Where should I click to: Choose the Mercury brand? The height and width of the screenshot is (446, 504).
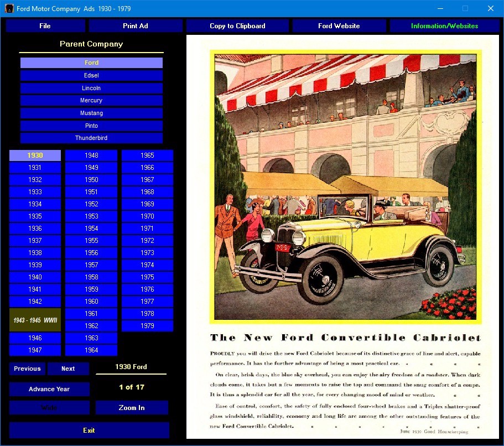click(x=91, y=100)
